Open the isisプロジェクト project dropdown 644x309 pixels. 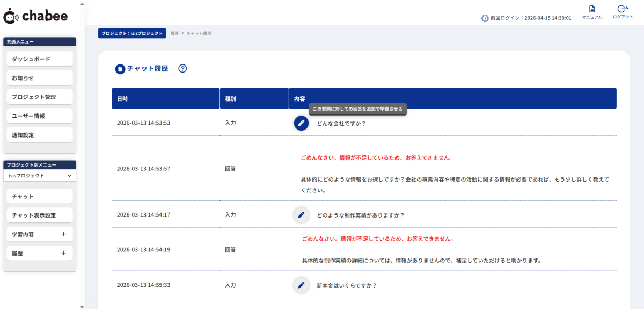click(40, 176)
